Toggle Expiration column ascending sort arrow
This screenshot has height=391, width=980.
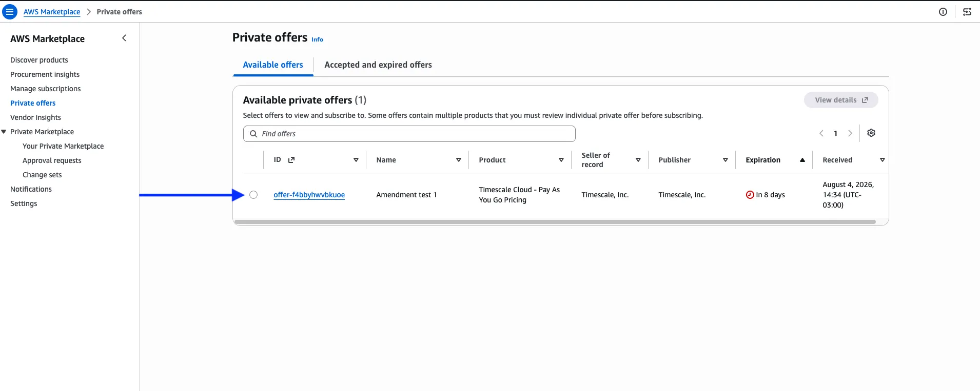[x=802, y=160]
